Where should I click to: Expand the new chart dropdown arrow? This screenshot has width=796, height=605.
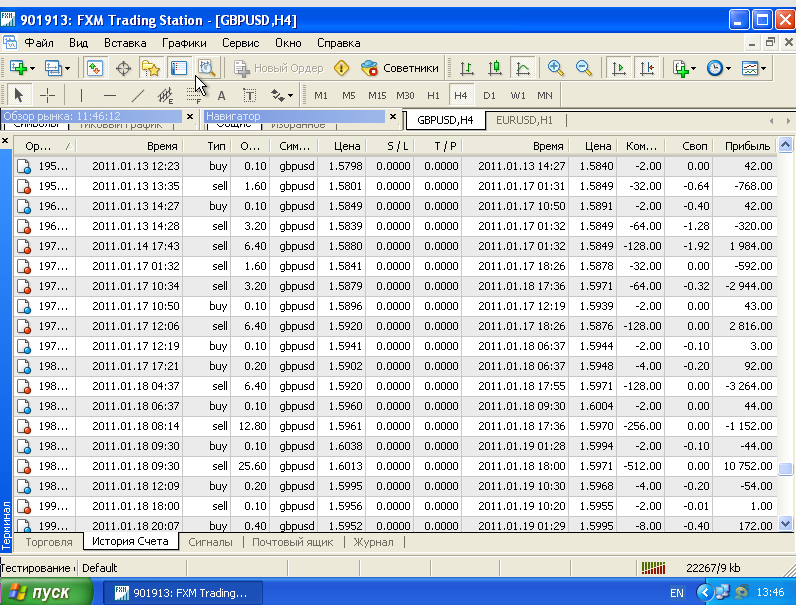[x=32, y=69]
